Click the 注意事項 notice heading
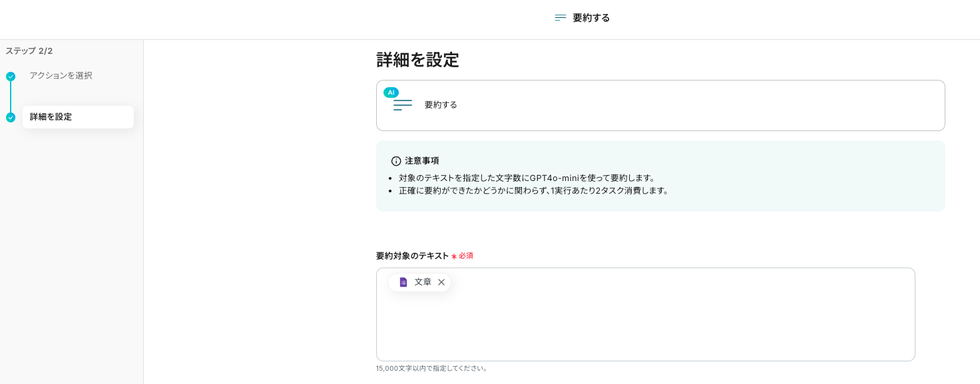Image resolution: width=980 pixels, height=384 pixels. pos(422,161)
